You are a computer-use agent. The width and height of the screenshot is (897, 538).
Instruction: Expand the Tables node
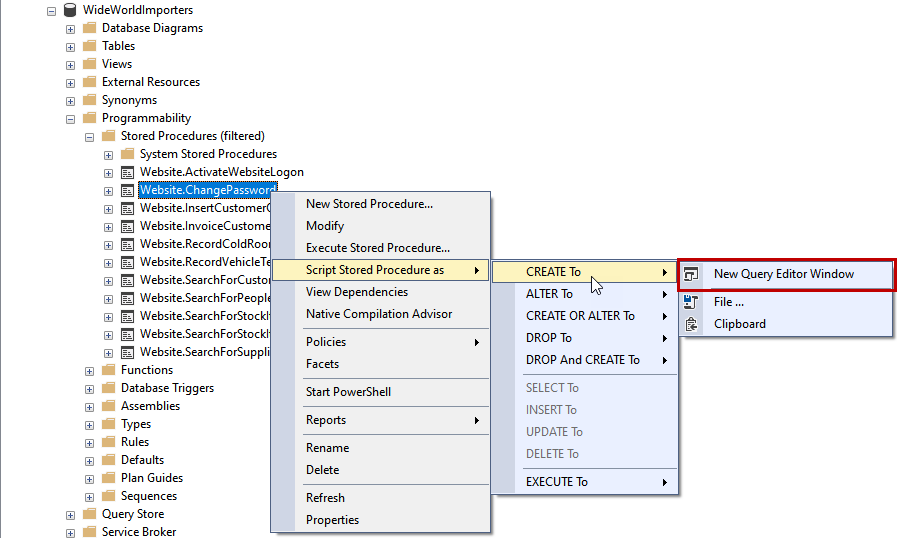(70, 47)
